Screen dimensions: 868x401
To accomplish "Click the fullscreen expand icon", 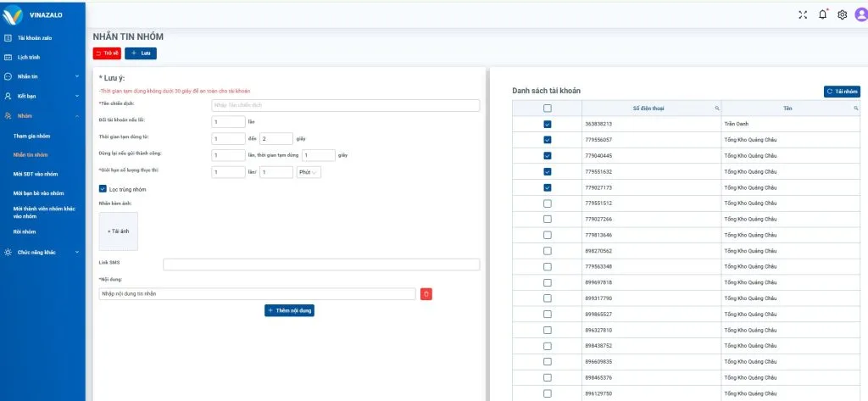I will (x=804, y=14).
